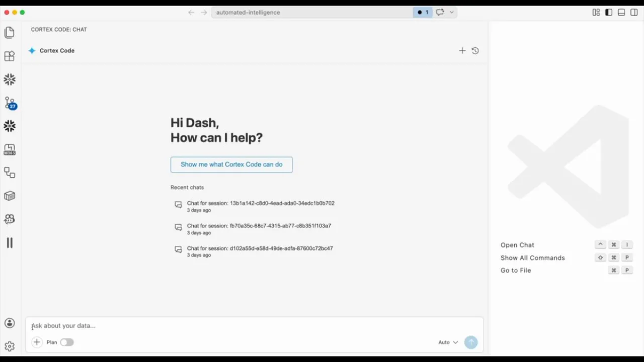Expand the dropdown next to the branch indicator
644x362 pixels.
click(x=451, y=12)
